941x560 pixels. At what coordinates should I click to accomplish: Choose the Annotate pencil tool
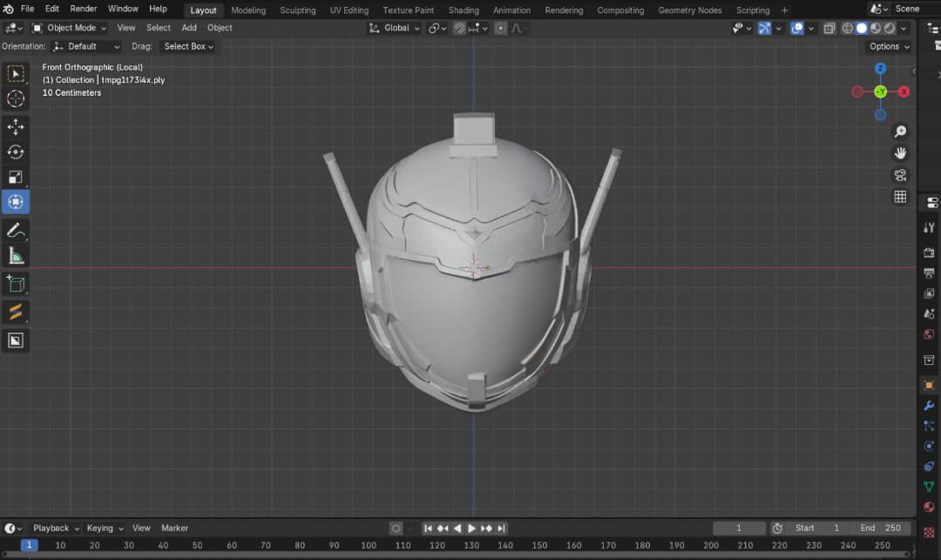point(16,230)
